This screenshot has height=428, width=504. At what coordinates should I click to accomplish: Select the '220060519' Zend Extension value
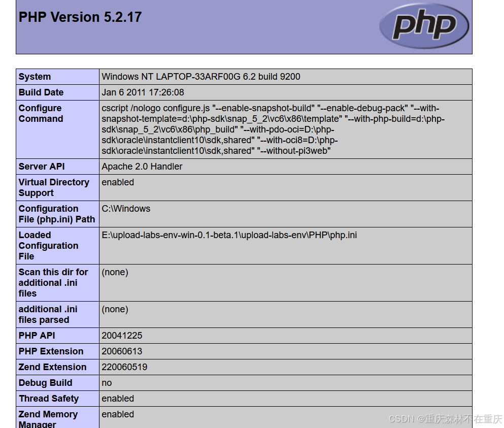pyautogui.click(x=124, y=367)
